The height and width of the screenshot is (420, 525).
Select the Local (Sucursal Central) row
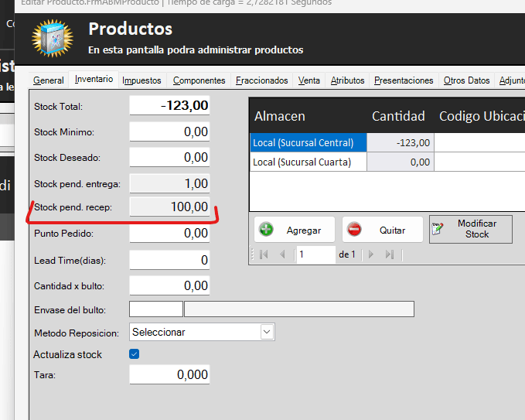pos(309,142)
